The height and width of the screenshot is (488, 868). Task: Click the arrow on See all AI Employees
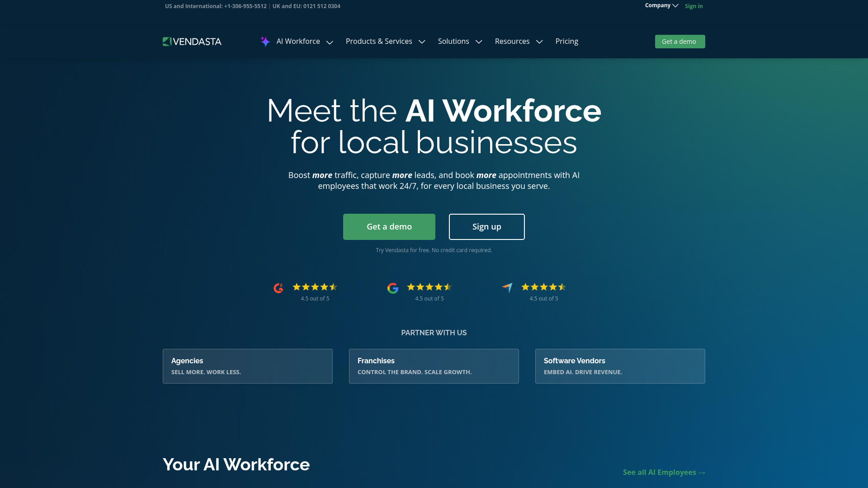[702, 472]
